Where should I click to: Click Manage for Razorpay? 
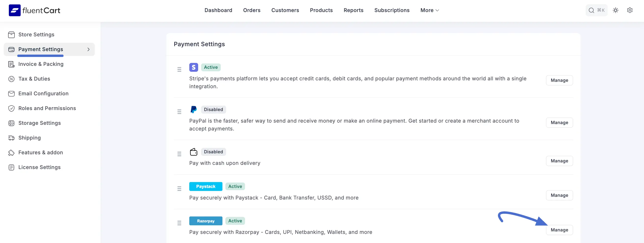(559, 230)
